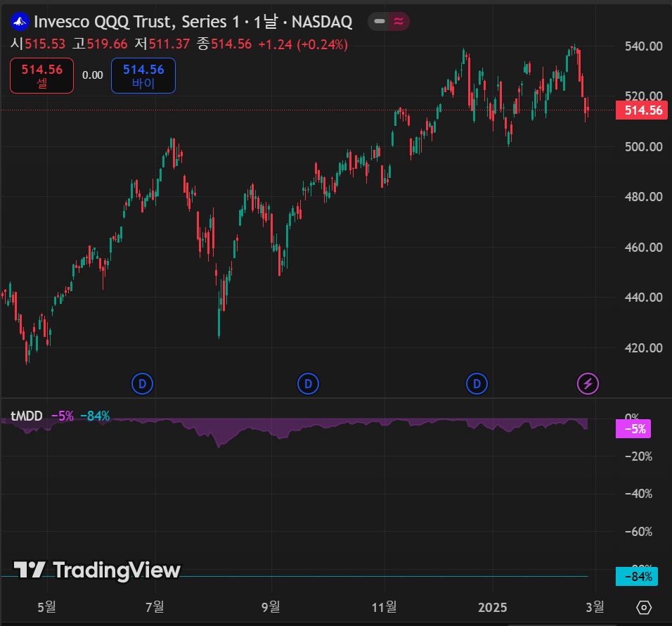Open chart settings hexagon gear icon

click(x=644, y=607)
